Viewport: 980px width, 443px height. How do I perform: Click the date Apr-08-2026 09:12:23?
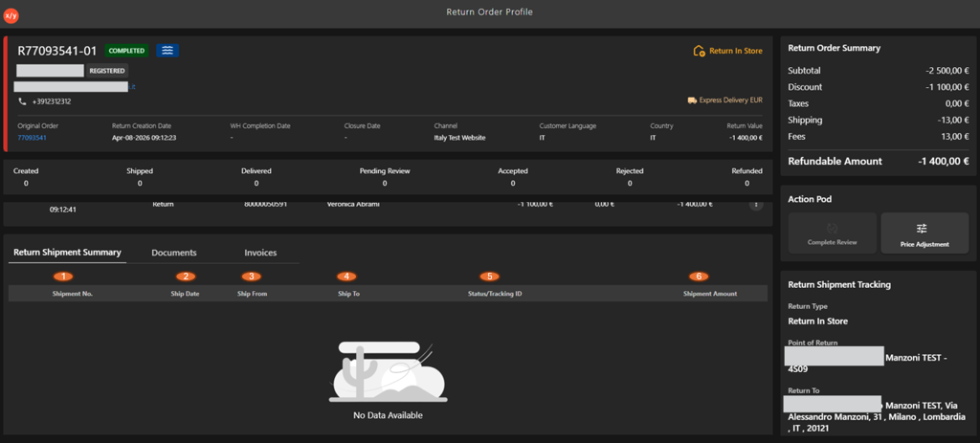tap(144, 138)
